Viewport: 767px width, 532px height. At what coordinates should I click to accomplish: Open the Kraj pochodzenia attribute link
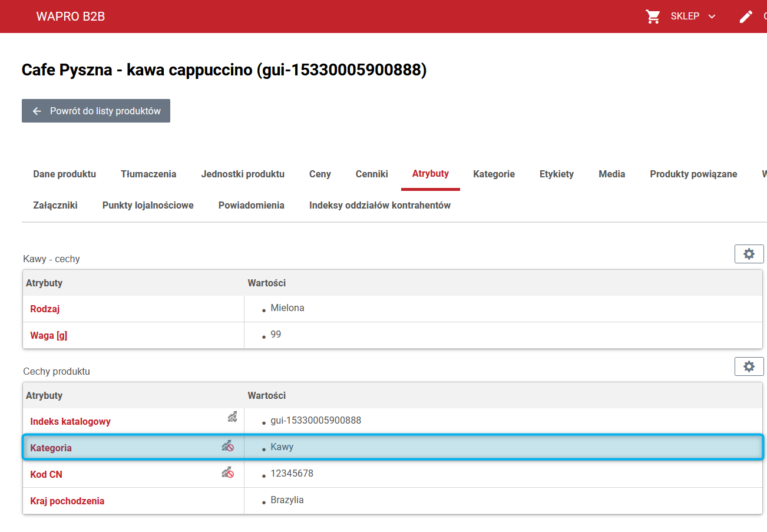67,501
